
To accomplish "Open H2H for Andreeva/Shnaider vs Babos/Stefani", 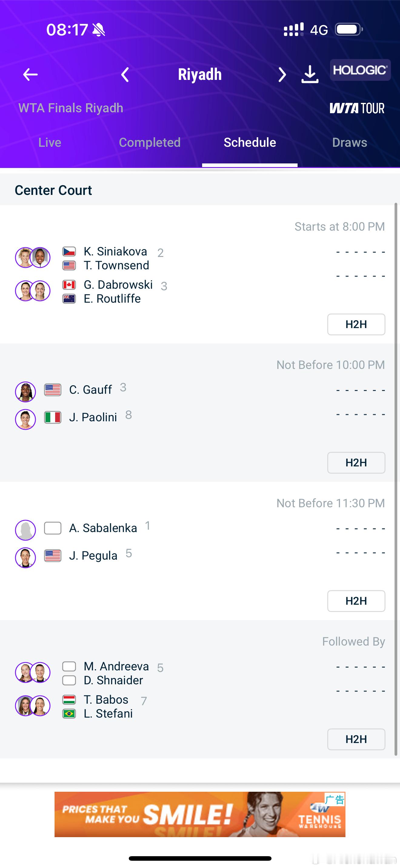I will click(356, 739).
